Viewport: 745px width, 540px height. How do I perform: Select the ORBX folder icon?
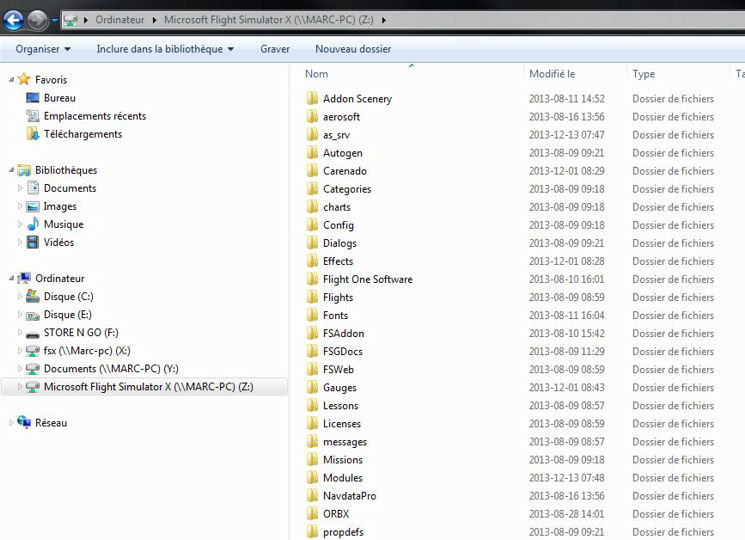[312, 513]
